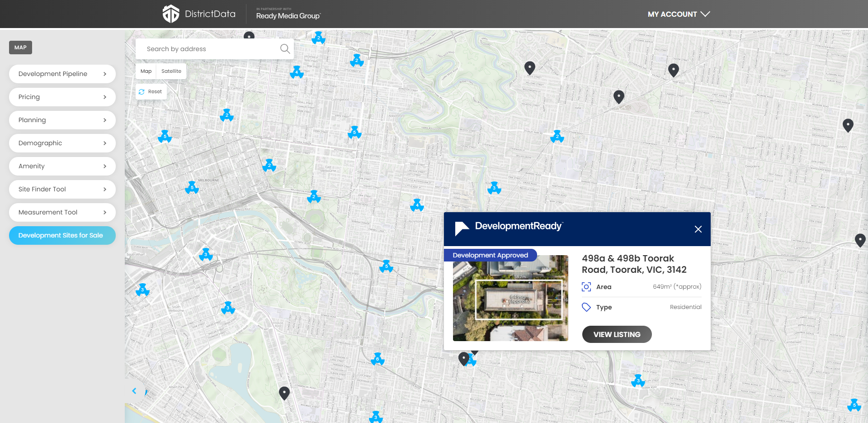This screenshot has height=423, width=868.
Task: Close the DevelopmentReady listing popup
Action: coord(698,229)
